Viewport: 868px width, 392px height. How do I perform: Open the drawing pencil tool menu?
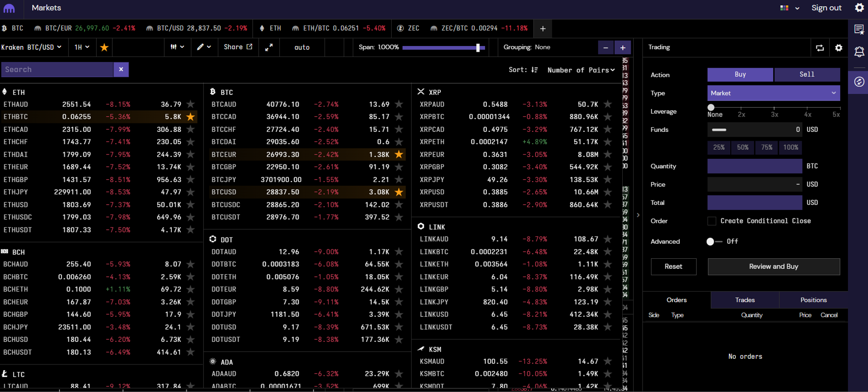(204, 47)
